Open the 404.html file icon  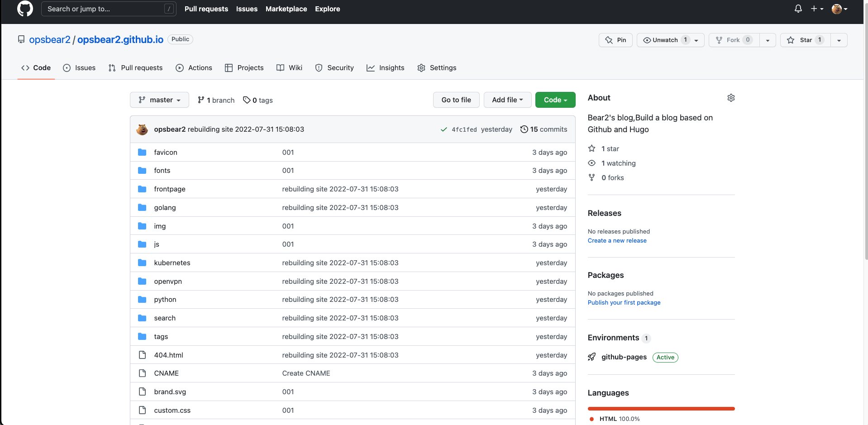tap(142, 355)
